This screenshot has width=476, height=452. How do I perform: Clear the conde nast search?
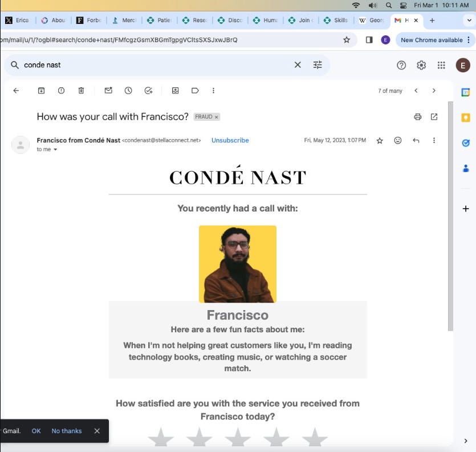298,64
